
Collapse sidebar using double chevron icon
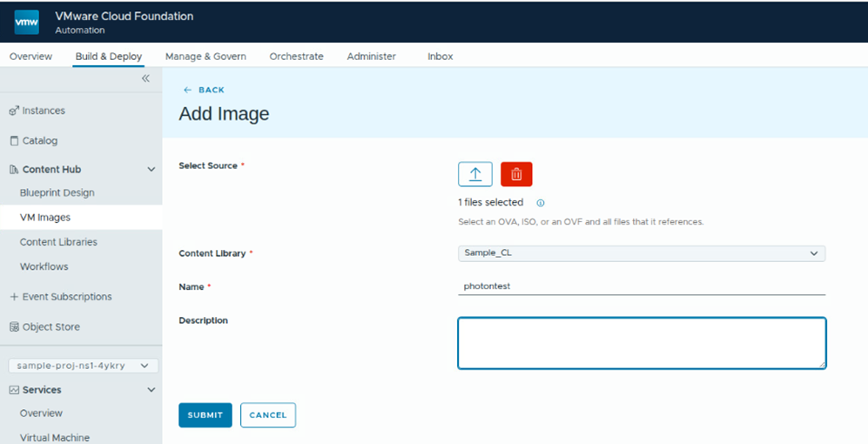click(145, 78)
